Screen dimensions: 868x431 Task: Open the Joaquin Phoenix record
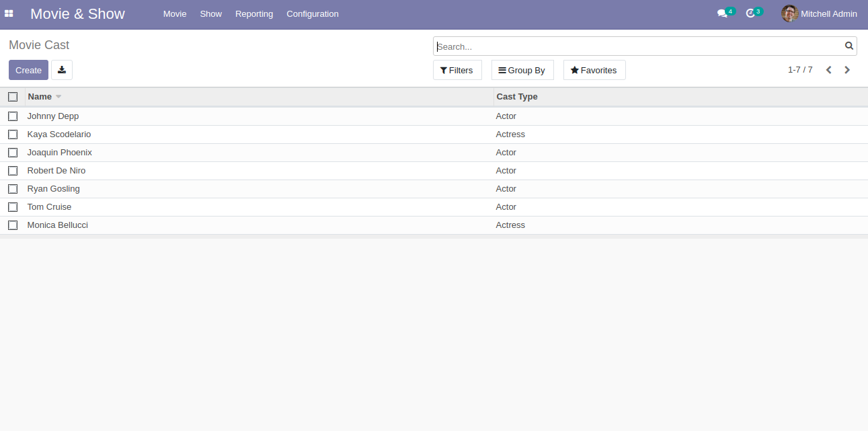coord(60,153)
